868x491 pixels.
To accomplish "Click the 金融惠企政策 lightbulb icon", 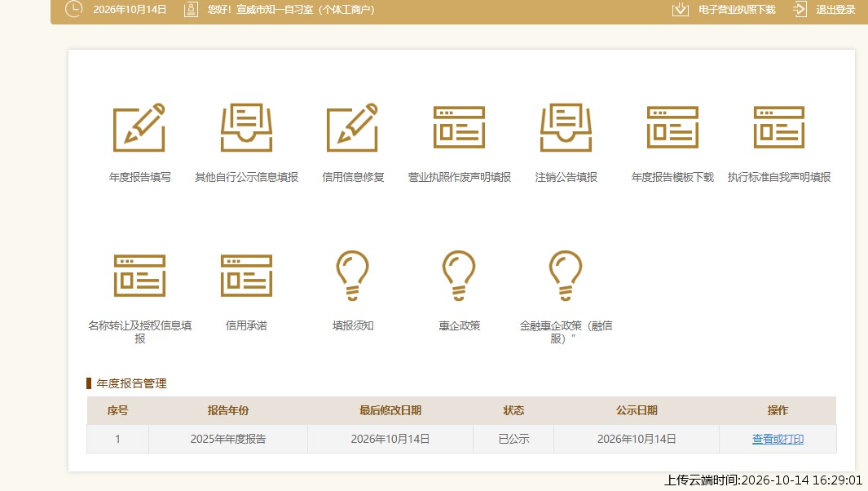I will [x=566, y=276].
